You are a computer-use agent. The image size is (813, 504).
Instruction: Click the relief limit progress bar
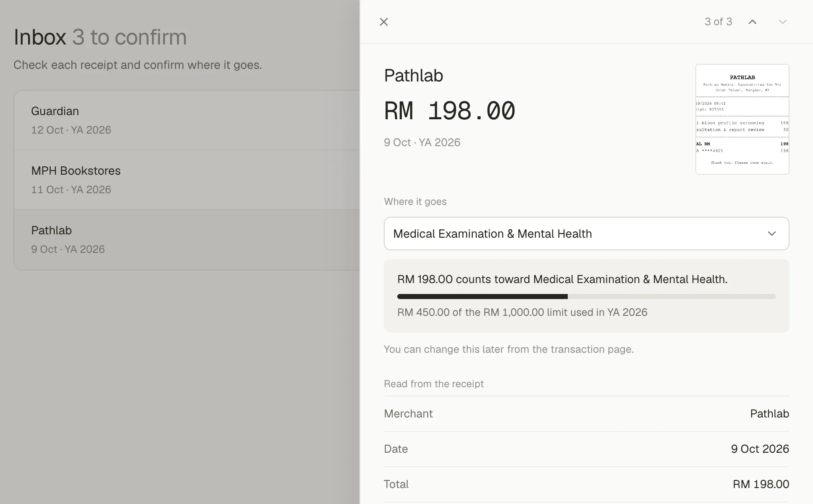[586, 297]
